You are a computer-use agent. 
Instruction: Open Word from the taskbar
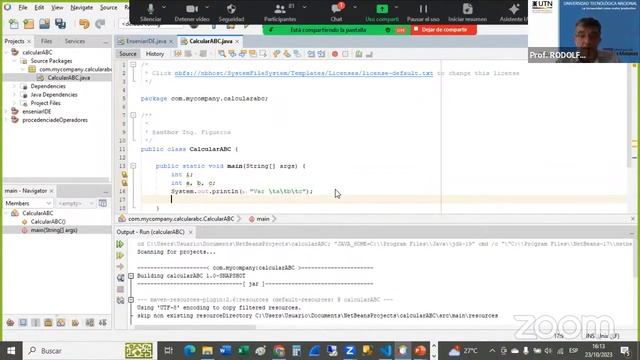point(225,351)
